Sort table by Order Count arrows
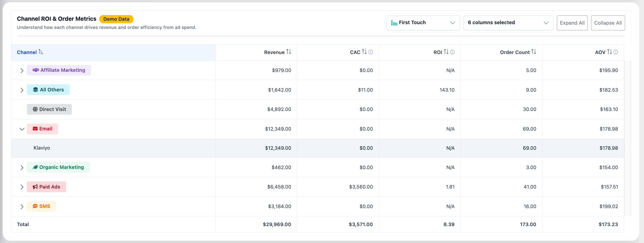Viewport: 644px width, 243px height. point(534,52)
